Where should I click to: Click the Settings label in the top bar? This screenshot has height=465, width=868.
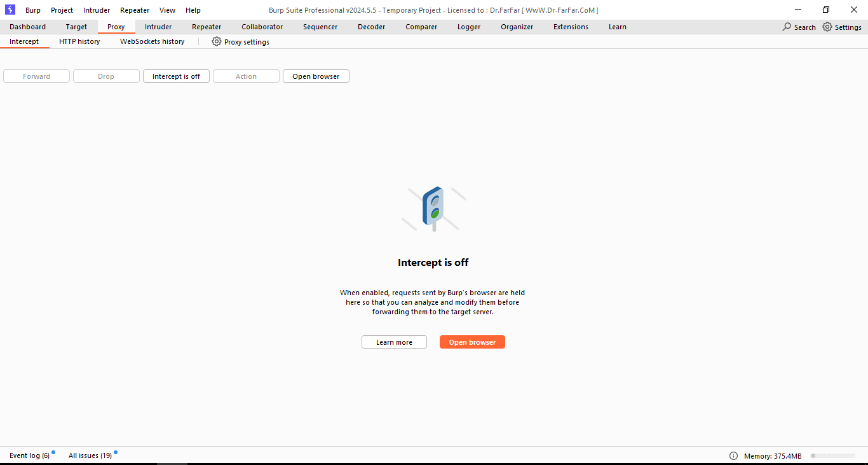click(848, 27)
